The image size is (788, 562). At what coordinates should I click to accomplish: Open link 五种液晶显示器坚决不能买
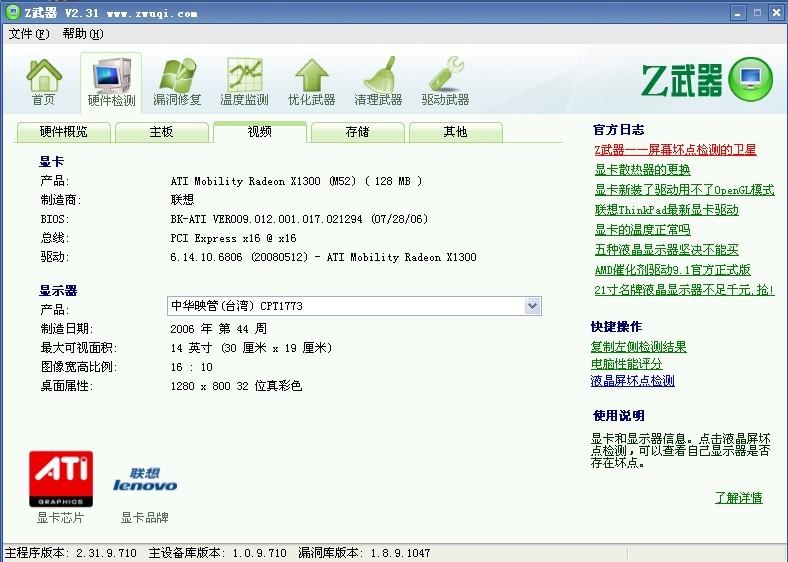666,250
